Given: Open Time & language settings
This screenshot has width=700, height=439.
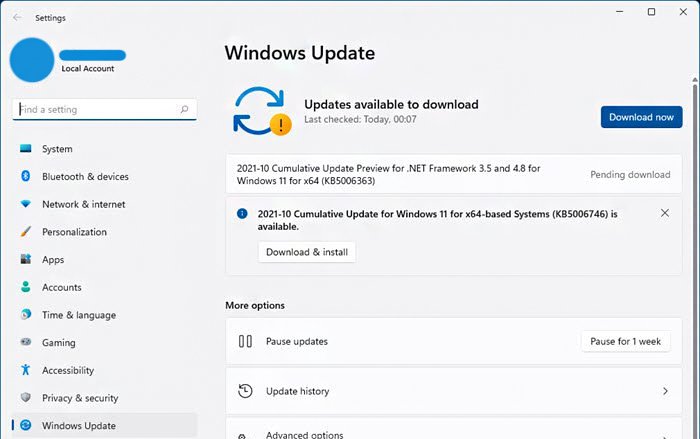Looking at the screenshot, I should tap(104, 315).
